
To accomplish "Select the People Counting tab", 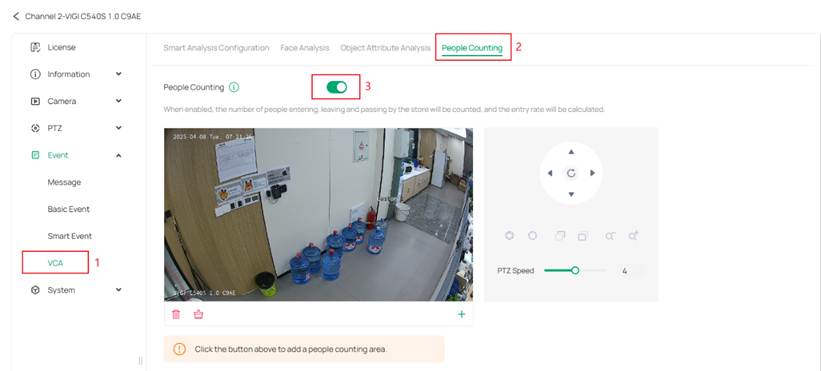I will pyautogui.click(x=472, y=48).
